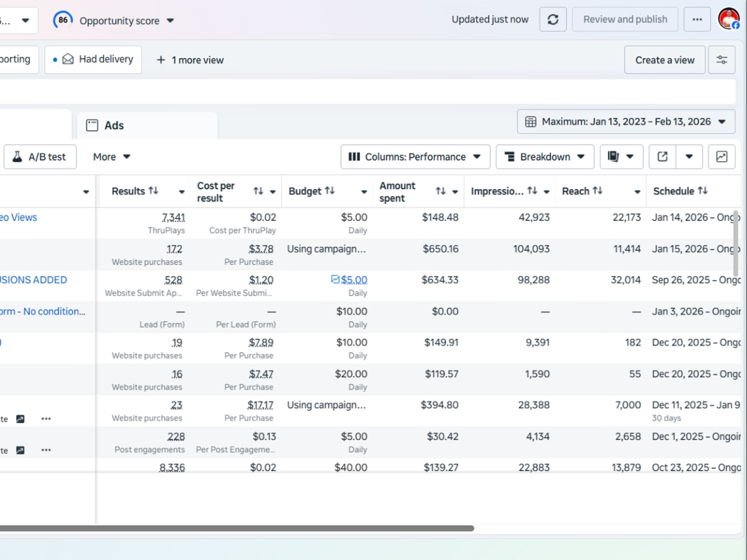Image resolution: width=747 pixels, height=560 pixels.
Task: Open the export arrow icon
Action: (x=662, y=157)
